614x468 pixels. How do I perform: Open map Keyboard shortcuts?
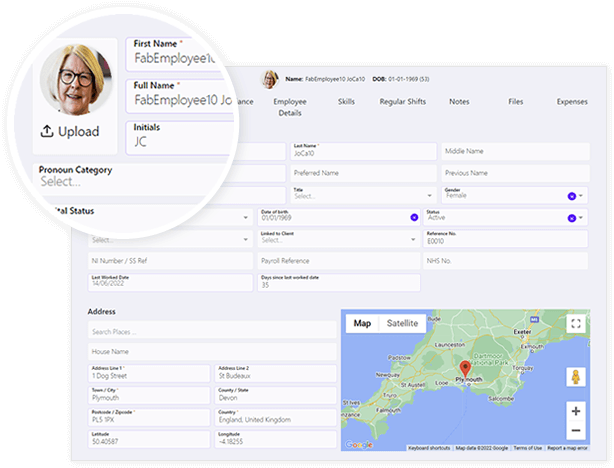pos(429,448)
